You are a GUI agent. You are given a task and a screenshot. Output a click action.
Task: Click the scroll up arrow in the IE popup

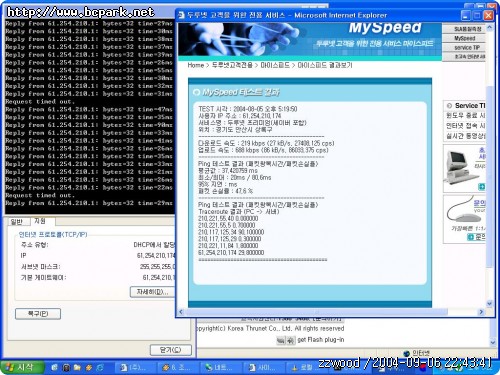(x=490, y=27)
